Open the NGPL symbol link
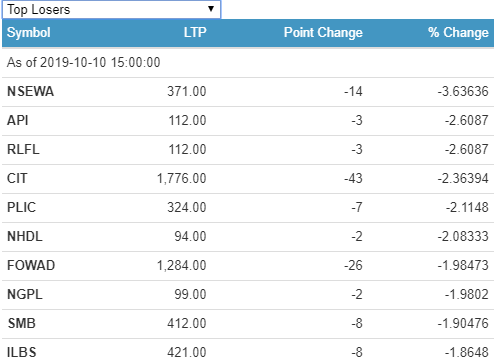This screenshot has width=497, height=364. (x=25, y=294)
